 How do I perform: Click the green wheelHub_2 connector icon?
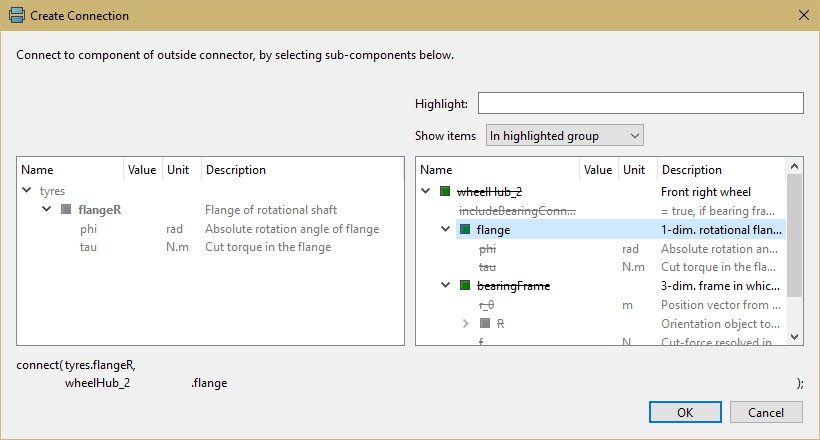[445, 191]
